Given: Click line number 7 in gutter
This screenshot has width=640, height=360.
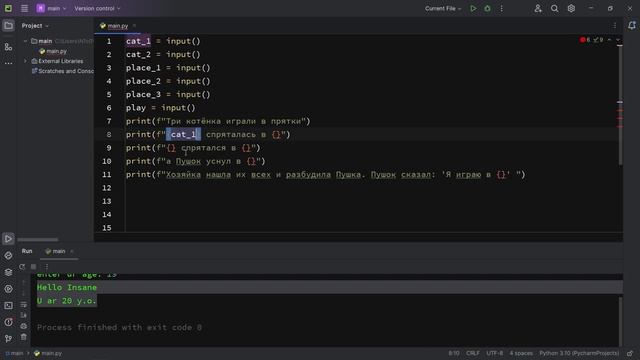Looking at the screenshot, I should click(x=109, y=121).
